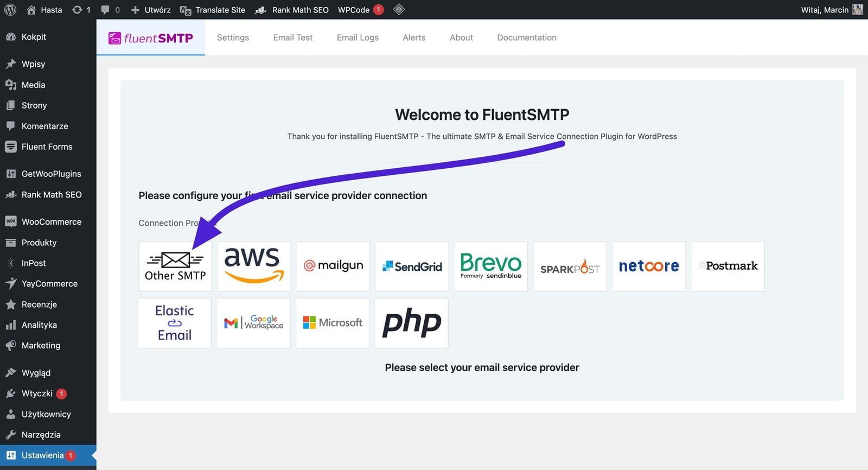
Task: Open the Documentation tab
Action: coord(527,37)
